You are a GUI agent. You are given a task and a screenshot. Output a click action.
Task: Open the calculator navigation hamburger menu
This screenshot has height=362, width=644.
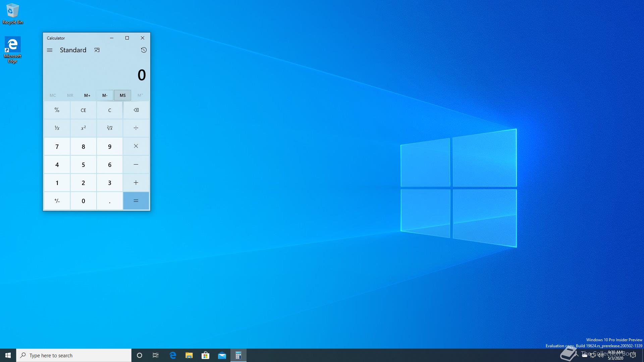(50, 50)
